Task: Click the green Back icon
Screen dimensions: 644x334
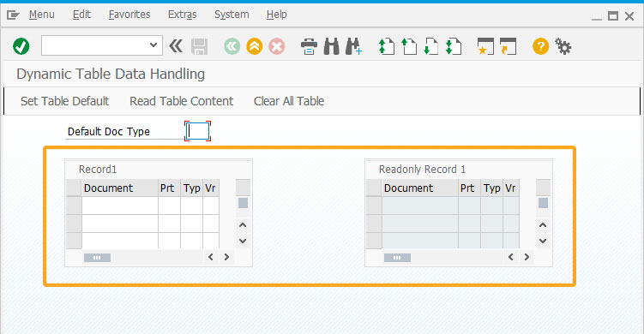Action: point(232,46)
